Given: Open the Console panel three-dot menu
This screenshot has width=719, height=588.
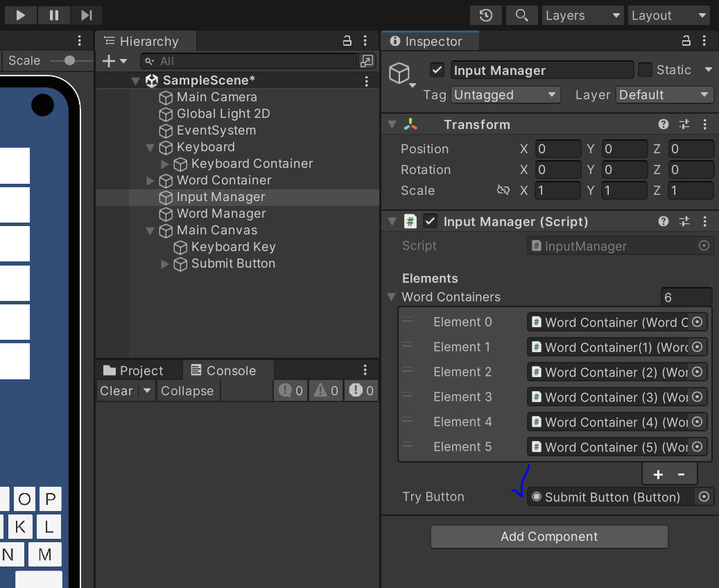Looking at the screenshot, I should (365, 370).
